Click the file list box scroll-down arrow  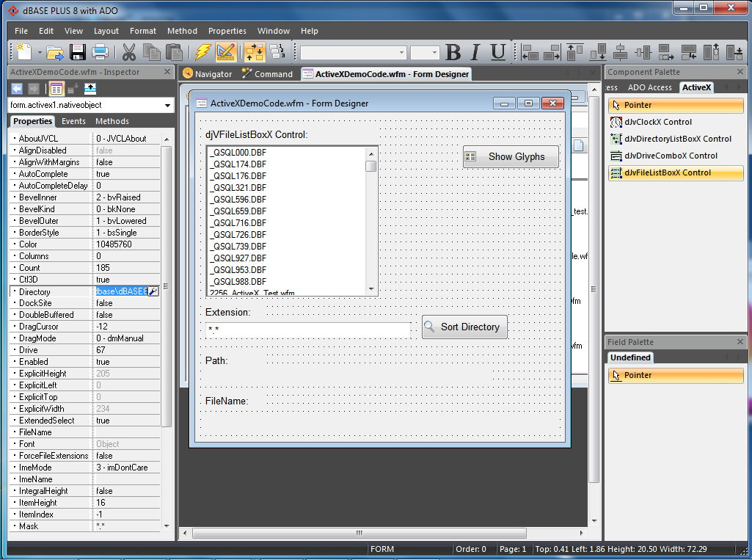click(371, 289)
